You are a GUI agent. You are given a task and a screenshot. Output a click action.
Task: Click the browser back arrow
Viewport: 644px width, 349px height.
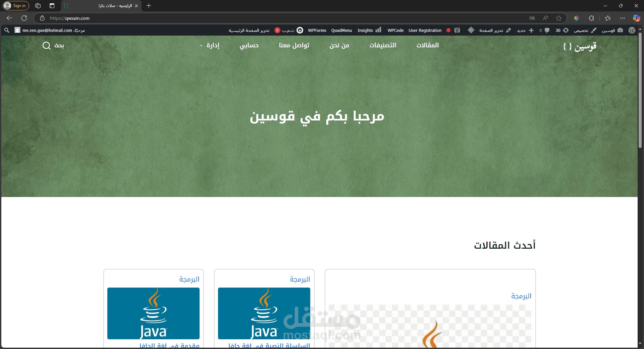[9, 18]
